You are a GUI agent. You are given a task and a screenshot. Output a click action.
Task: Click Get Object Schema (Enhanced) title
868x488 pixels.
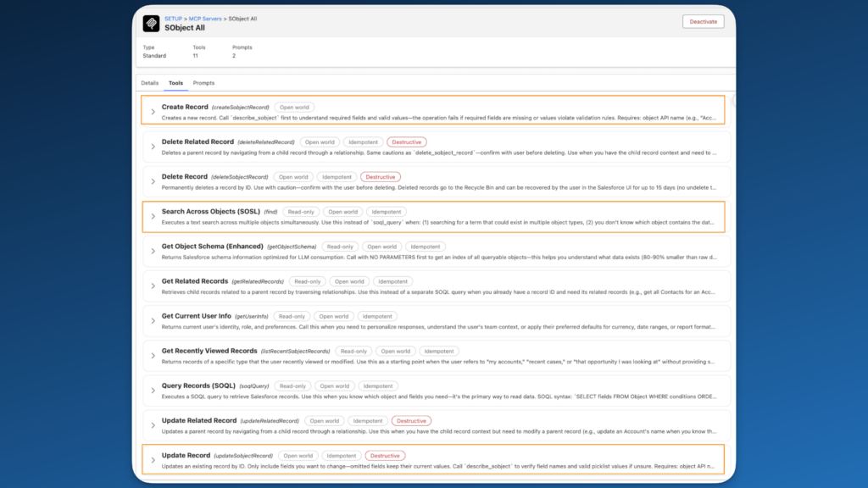click(x=213, y=247)
